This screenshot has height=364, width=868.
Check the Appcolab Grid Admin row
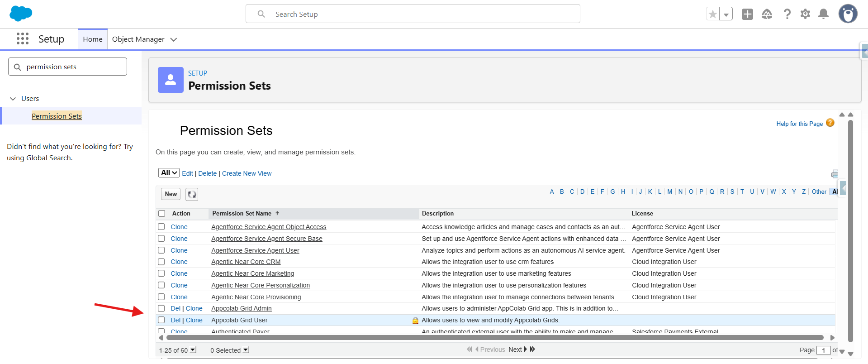coord(161,308)
